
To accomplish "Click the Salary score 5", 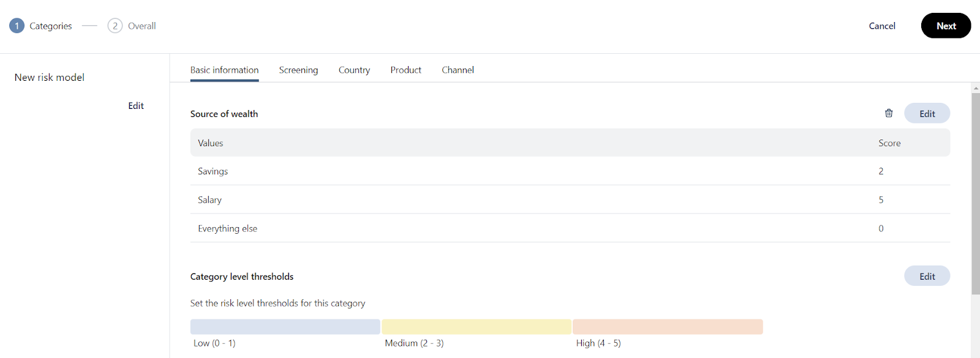I will click(x=881, y=200).
